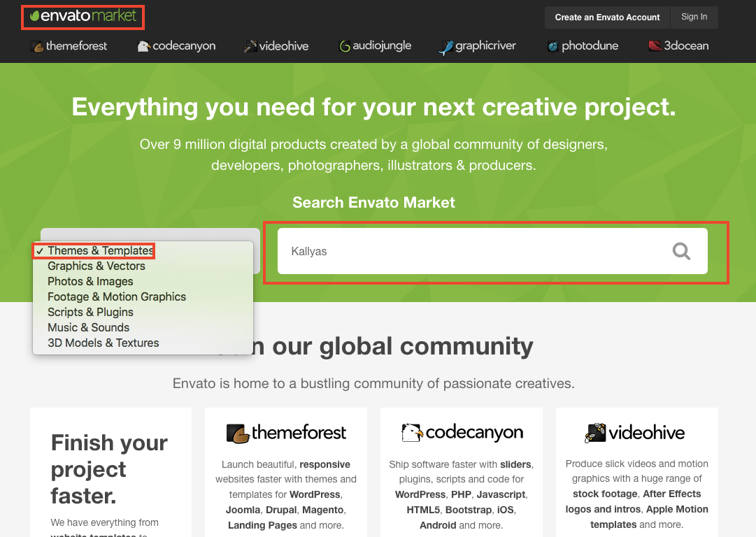Open the themeforest link in top navigation
This screenshot has width=756, height=537.
(69, 46)
